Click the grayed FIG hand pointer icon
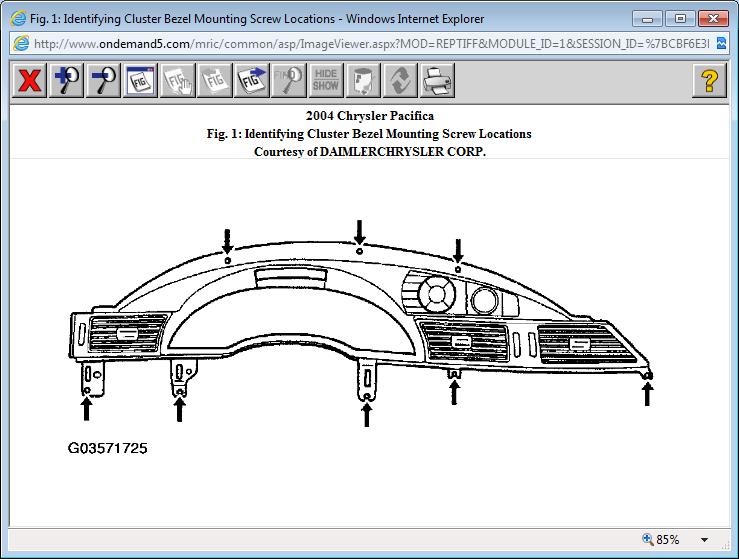This screenshot has height=559, width=739. [x=178, y=80]
